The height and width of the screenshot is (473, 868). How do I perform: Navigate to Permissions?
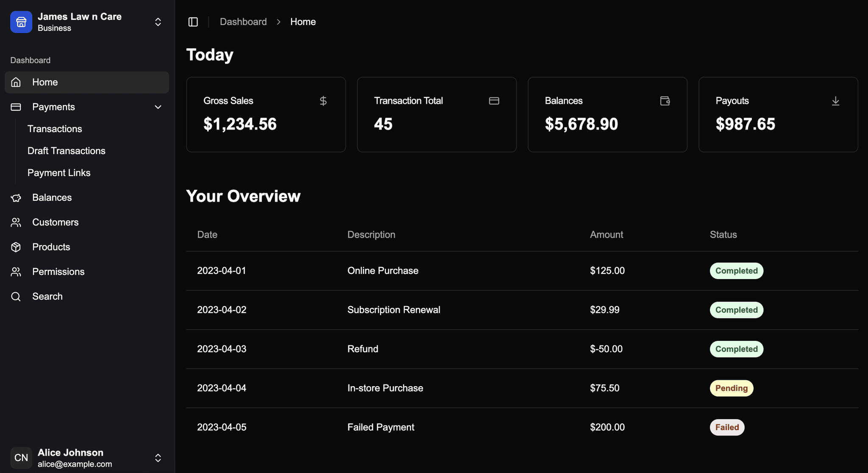coord(87,272)
